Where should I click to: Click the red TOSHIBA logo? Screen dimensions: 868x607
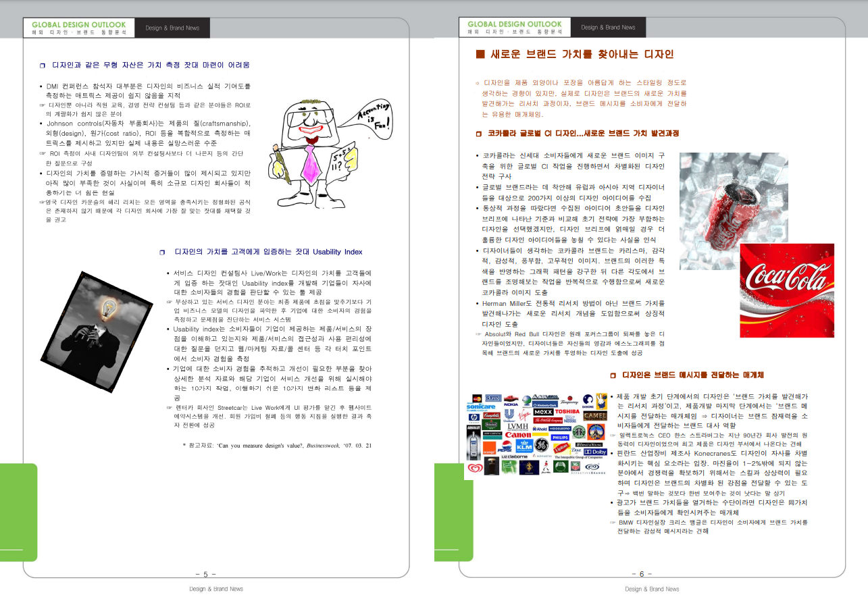[567, 411]
